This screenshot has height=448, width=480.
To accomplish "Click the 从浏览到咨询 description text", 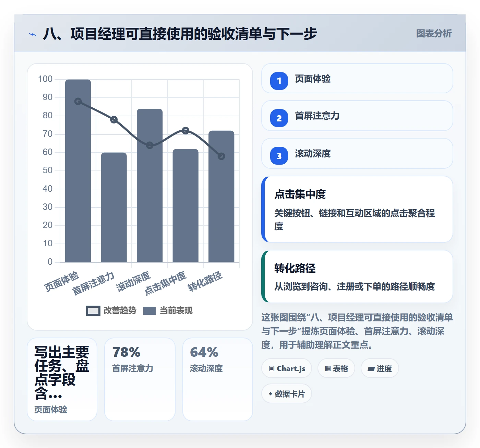I will pyautogui.click(x=355, y=286).
